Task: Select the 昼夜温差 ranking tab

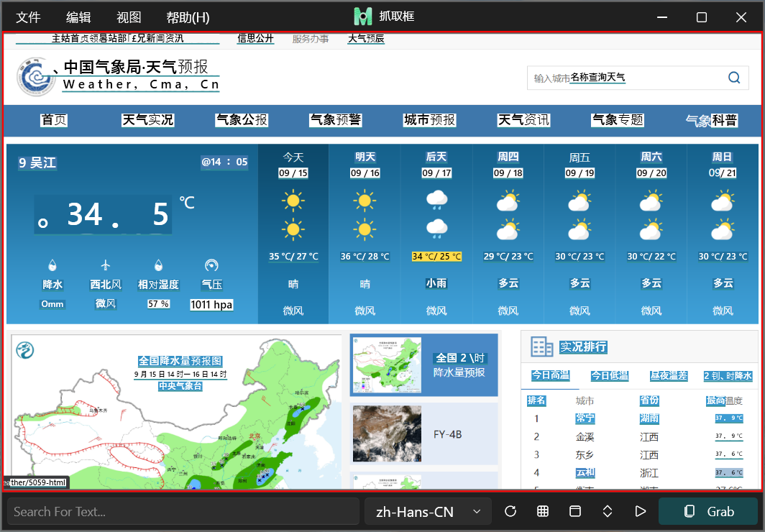Action: [669, 375]
